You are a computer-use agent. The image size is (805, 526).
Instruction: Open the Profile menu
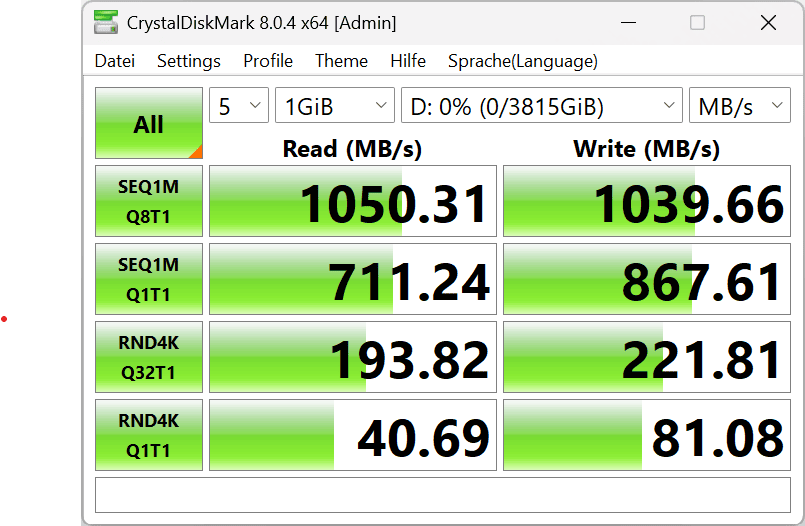268,61
